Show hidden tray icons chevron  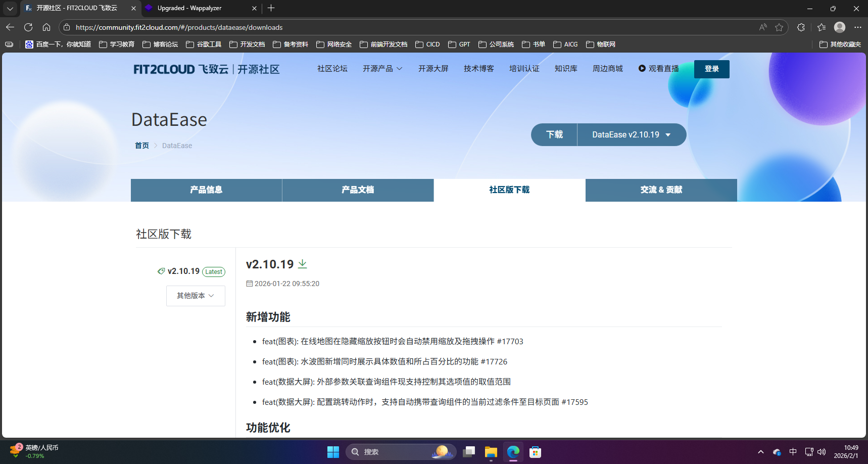(x=761, y=452)
